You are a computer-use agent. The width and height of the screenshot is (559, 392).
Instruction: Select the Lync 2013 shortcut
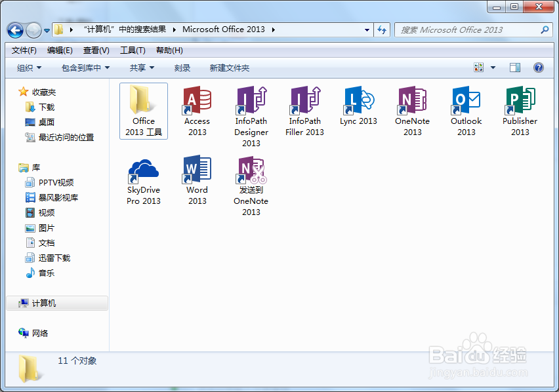(x=358, y=106)
